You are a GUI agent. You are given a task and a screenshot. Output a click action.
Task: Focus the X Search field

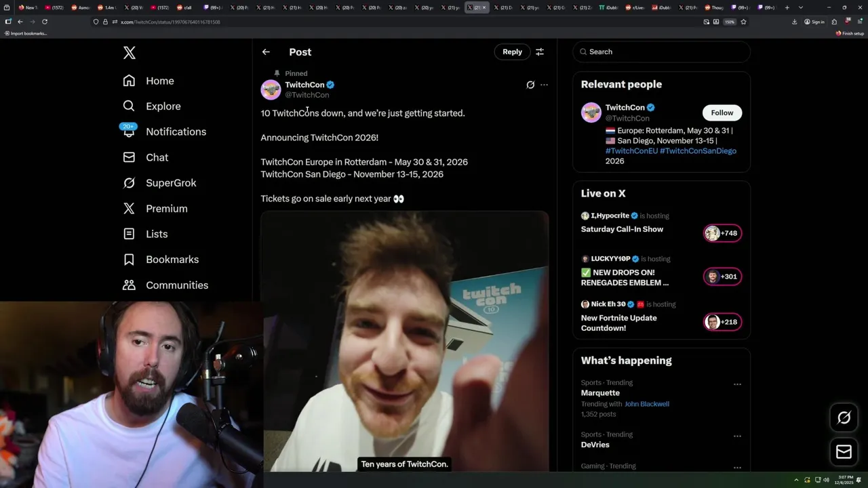tap(661, 52)
